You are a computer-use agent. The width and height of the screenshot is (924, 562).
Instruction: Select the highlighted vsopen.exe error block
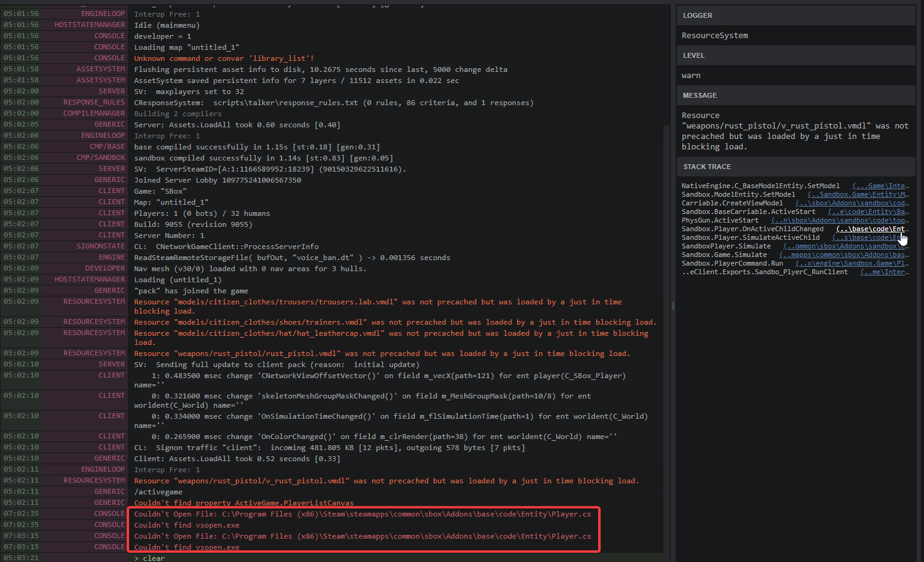pos(364,529)
